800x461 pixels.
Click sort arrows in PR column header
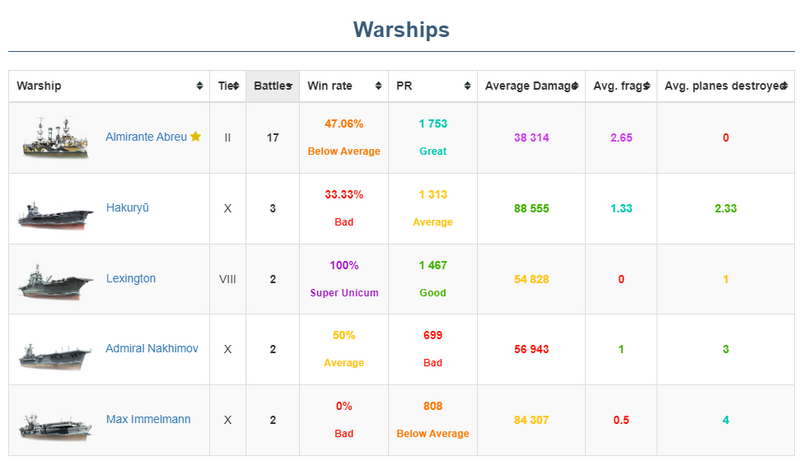click(468, 86)
